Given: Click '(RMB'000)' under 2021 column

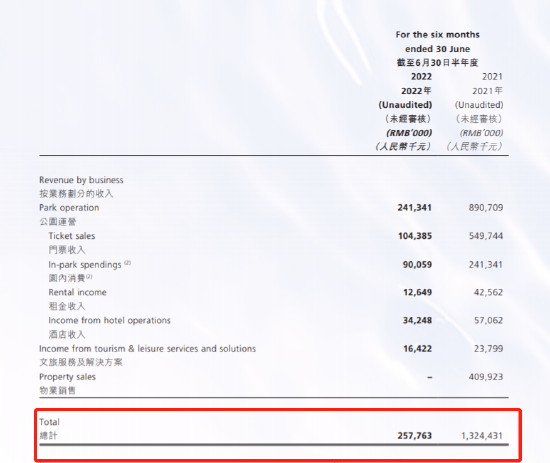Looking at the screenshot, I should pos(481,133).
